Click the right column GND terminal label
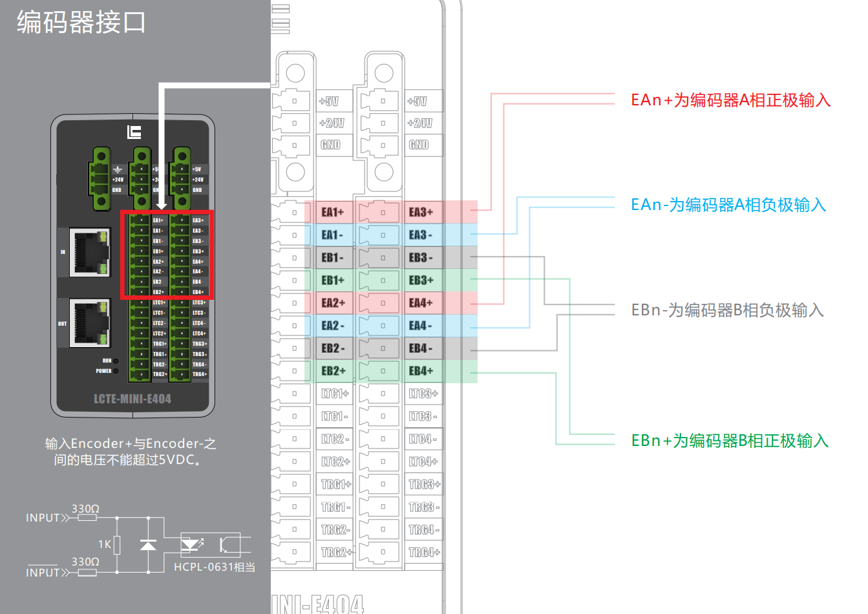The width and height of the screenshot is (868, 614). click(419, 145)
